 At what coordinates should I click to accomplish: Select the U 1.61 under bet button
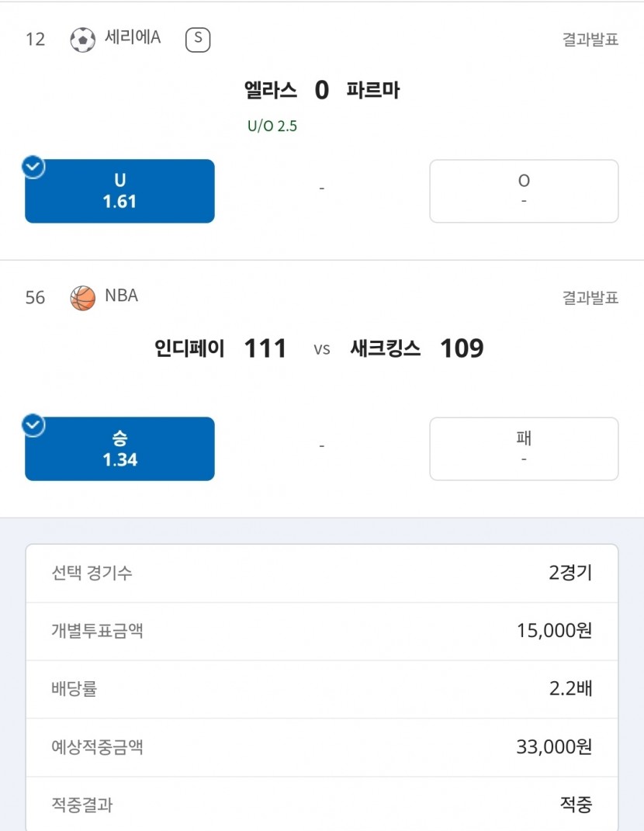pos(119,192)
